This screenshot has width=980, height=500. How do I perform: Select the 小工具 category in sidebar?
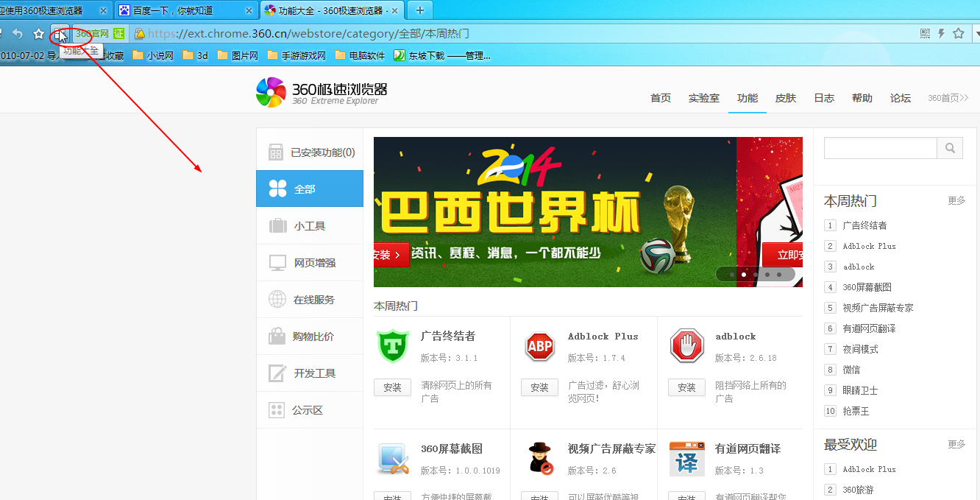tap(310, 226)
